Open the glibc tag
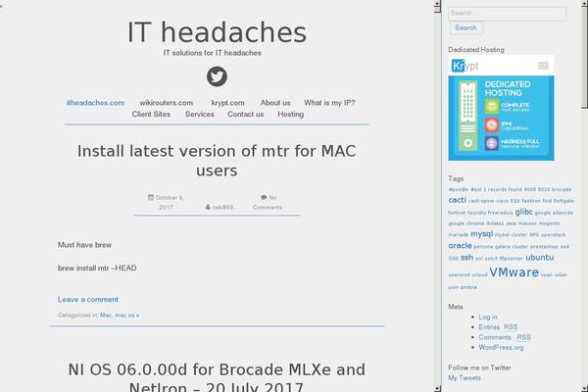The height and width of the screenshot is (392, 588). pos(523,212)
